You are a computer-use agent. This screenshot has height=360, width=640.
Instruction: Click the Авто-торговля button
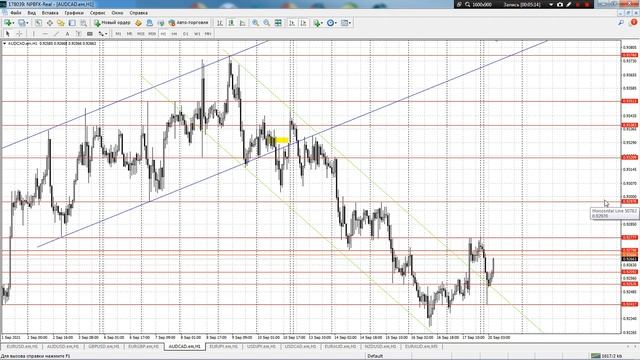click(x=189, y=23)
